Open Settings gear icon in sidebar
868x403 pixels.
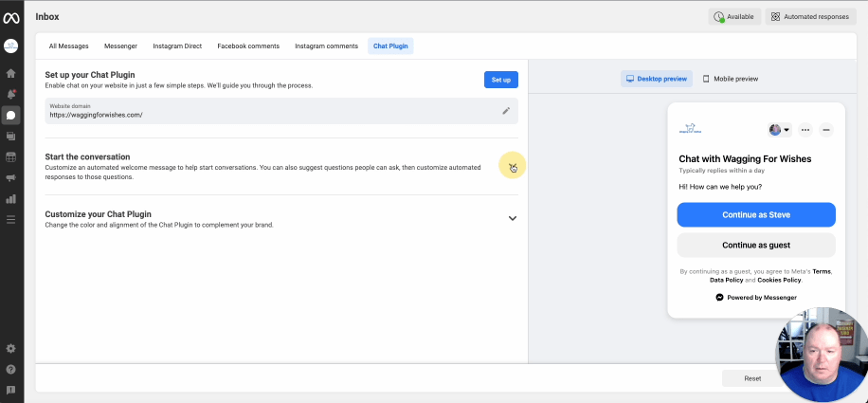pyautogui.click(x=11, y=349)
